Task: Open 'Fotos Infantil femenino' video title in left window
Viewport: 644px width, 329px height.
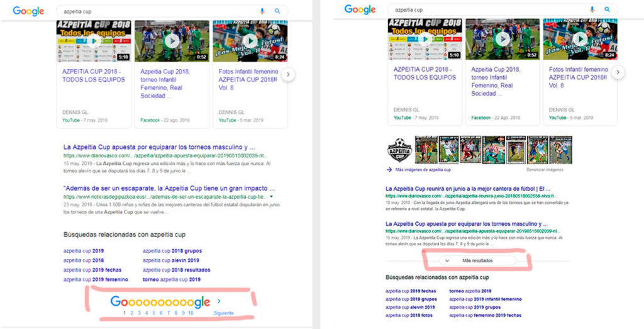Action: [248, 79]
